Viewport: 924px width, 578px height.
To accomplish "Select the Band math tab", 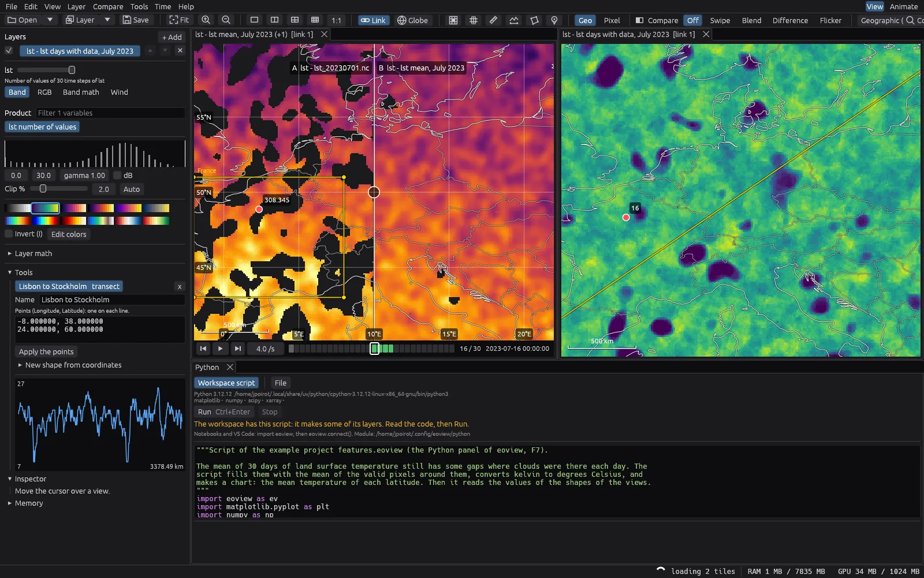I will tap(81, 92).
